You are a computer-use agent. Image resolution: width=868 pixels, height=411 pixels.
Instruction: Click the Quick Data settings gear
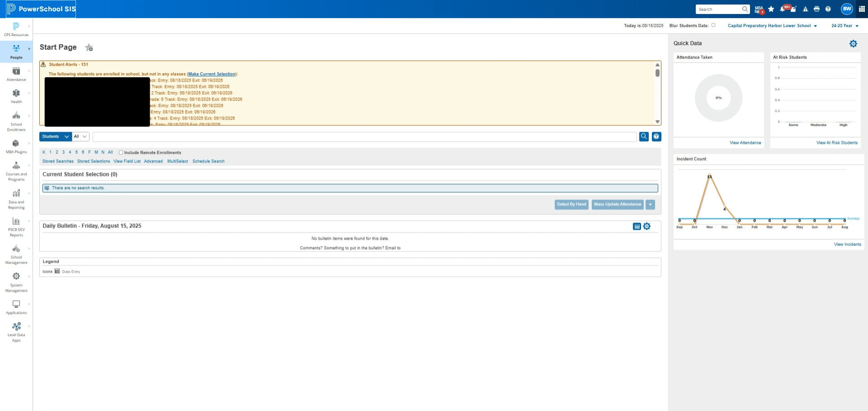click(853, 44)
